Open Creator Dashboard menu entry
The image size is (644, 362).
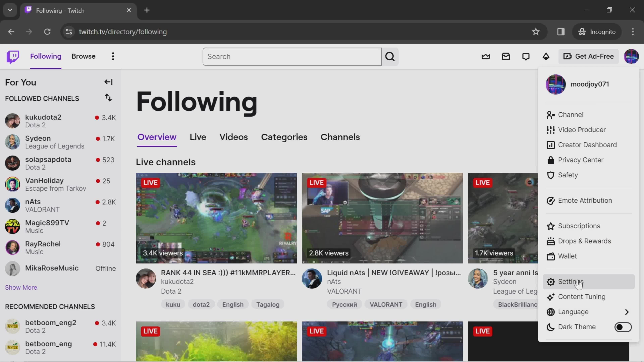click(x=589, y=145)
